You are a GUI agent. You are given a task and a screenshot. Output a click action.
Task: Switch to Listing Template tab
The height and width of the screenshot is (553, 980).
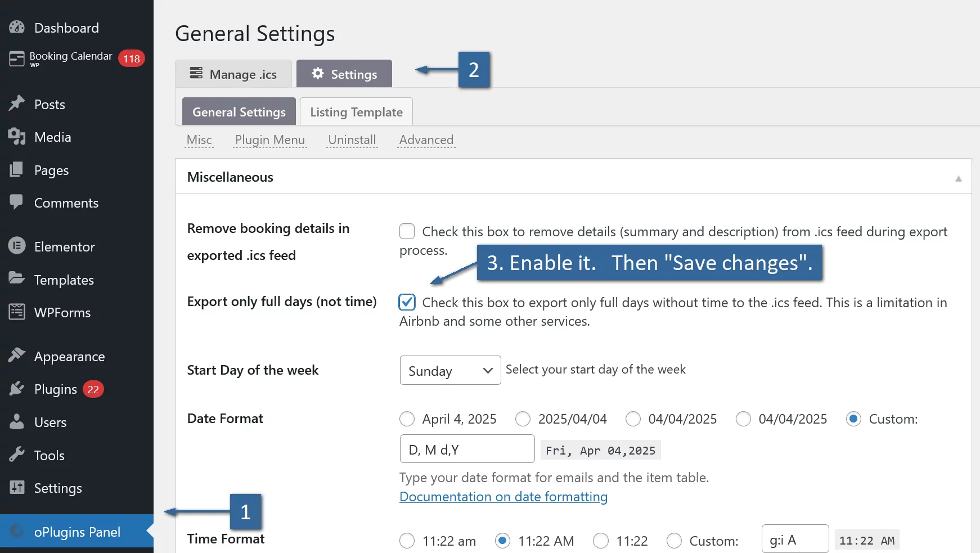[x=356, y=111]
